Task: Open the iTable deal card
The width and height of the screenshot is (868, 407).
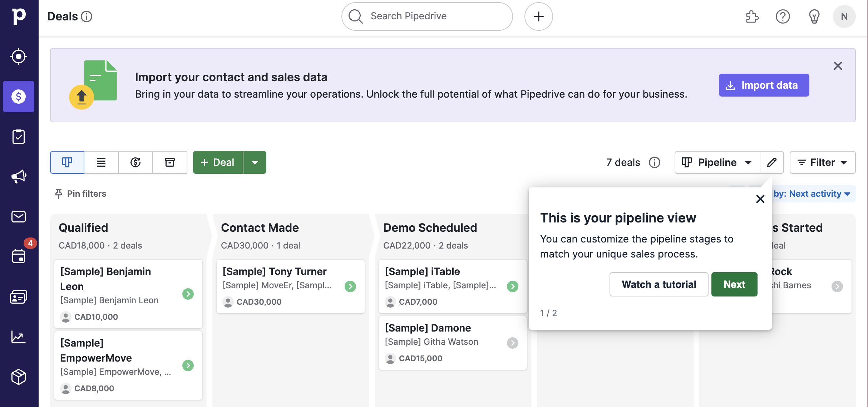Action: [x=453, y=286]
